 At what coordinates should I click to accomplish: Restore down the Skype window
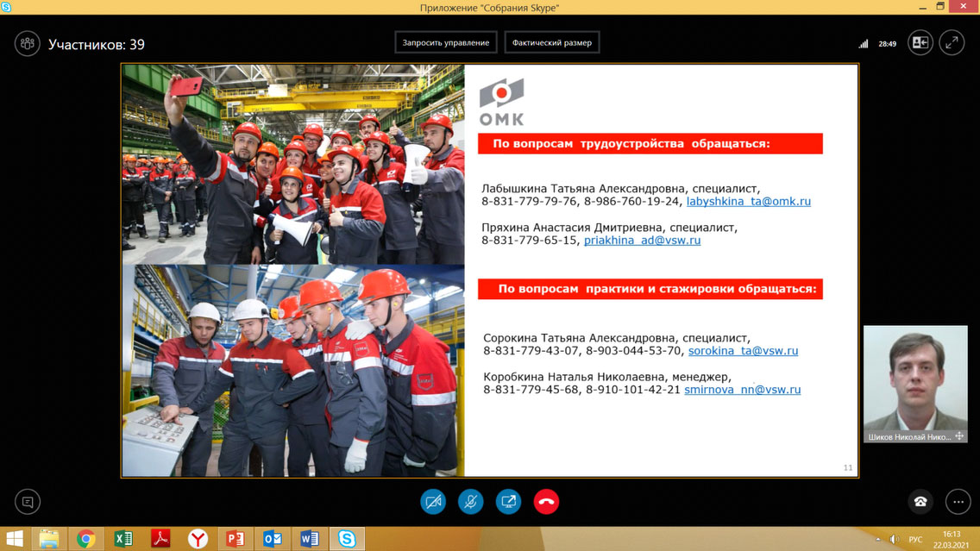click(940, 7)
